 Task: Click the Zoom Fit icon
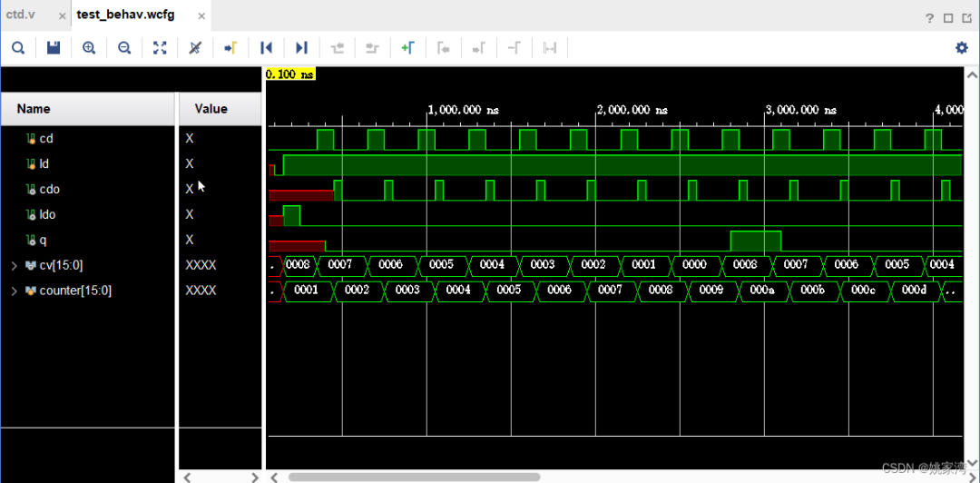click(x=160, y=48)
